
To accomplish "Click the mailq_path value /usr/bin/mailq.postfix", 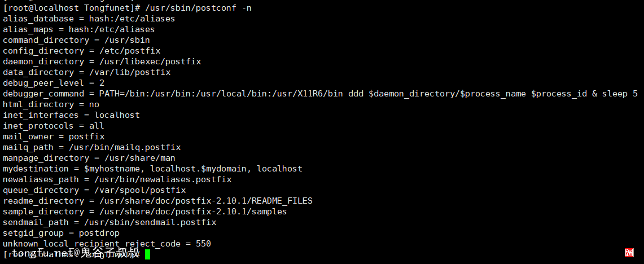I will pos(125,147).
